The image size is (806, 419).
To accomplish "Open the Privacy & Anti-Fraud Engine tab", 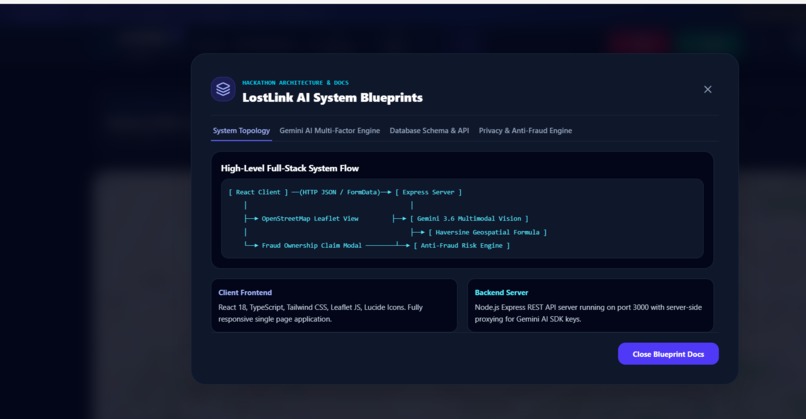I will tap(525, 131).
